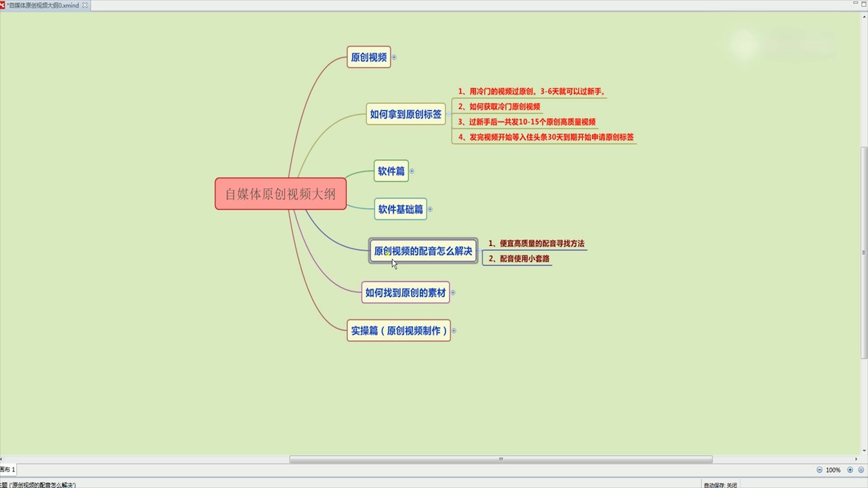Switch to the 画布 1 sheet tab
Image resolution: width=868 pixels, height=488 pixels.
(x=8, y=470)
